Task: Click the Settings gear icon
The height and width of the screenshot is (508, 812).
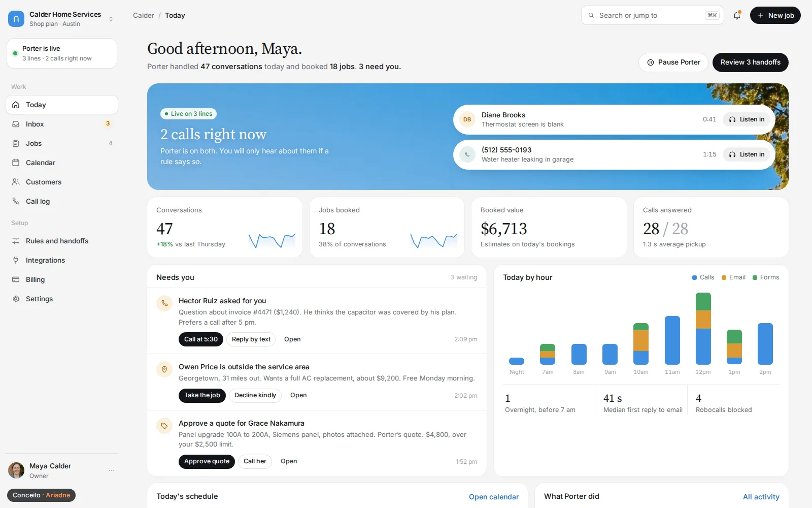Action: (x=16, y=299)
